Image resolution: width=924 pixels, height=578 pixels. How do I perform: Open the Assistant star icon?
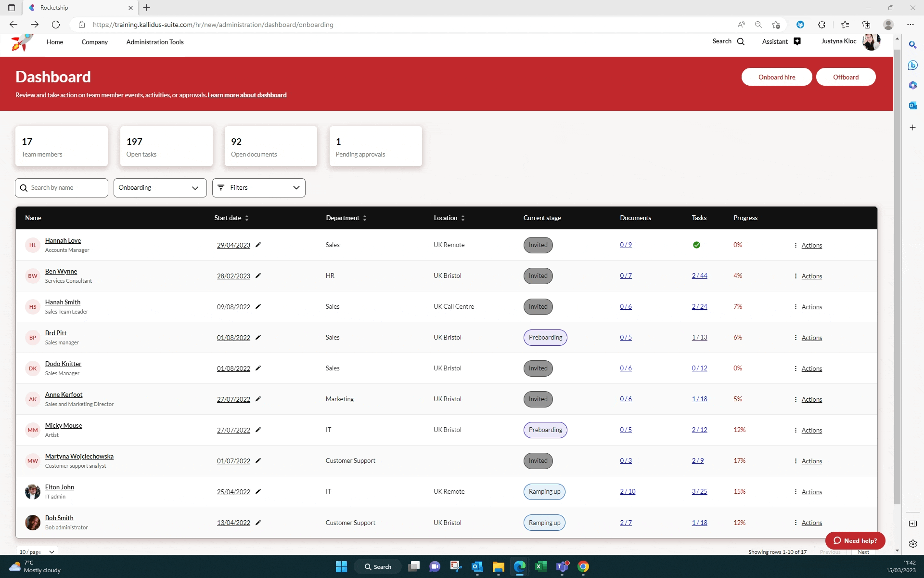pos(797,41)
